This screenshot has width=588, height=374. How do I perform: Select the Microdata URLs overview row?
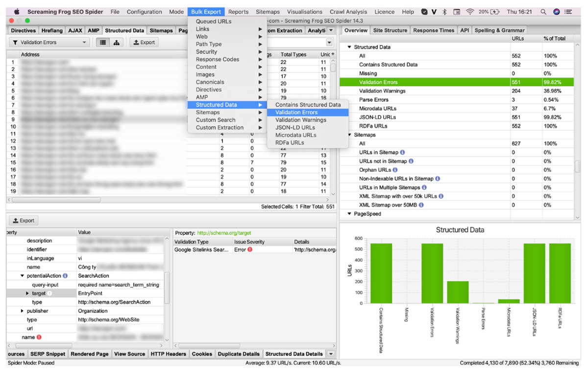(x=457, y=109)
